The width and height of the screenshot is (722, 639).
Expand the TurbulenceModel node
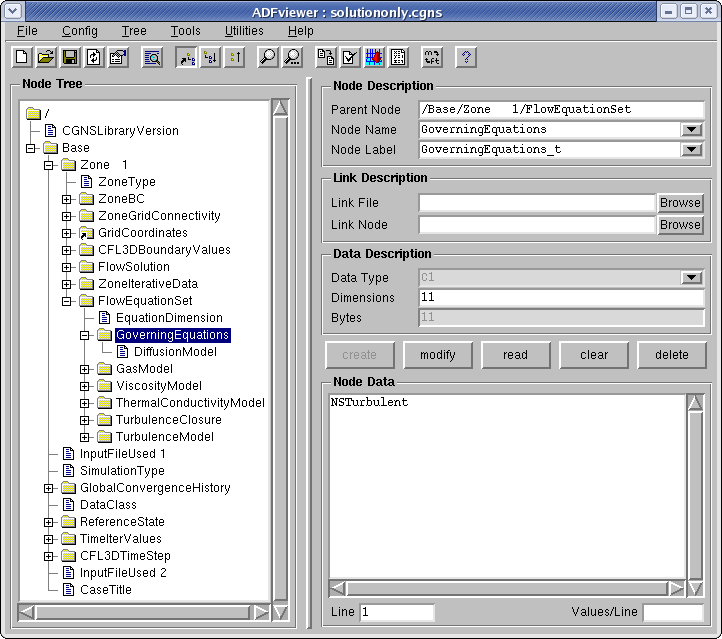(85, 437)
